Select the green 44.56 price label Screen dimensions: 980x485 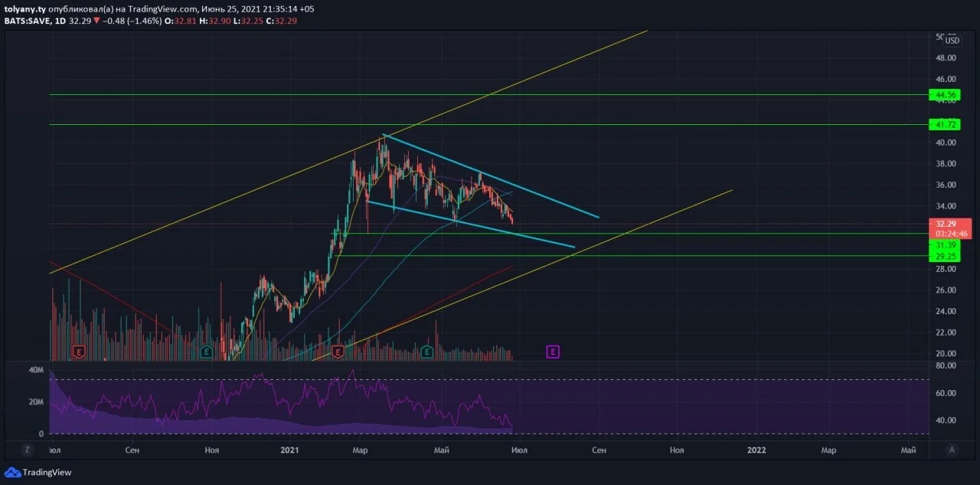[x=944, y=95]
